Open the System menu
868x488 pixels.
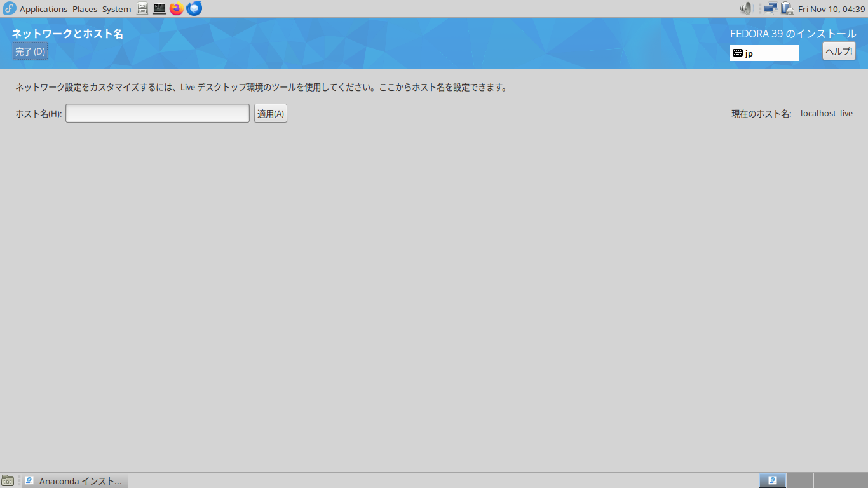tap(116, 9)
